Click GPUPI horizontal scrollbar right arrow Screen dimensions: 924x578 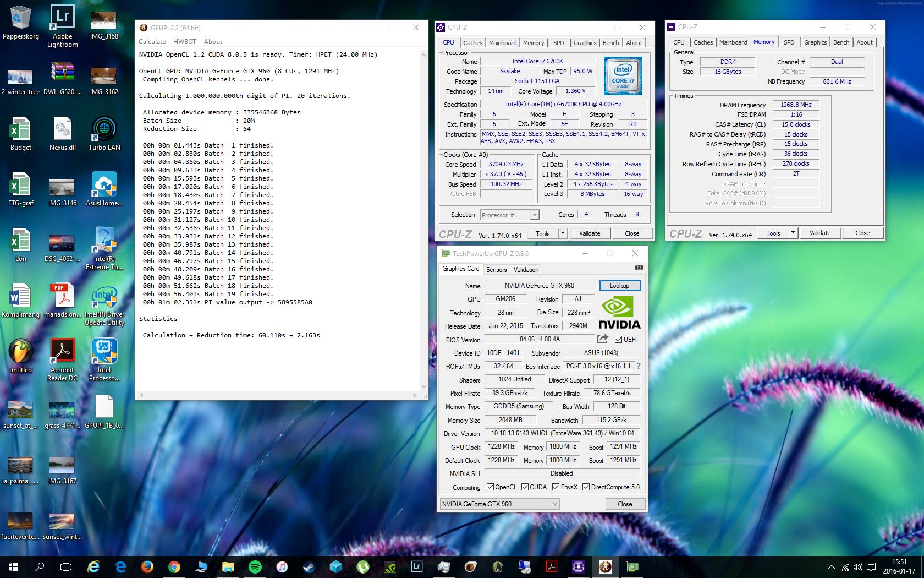tap(415, 395)
